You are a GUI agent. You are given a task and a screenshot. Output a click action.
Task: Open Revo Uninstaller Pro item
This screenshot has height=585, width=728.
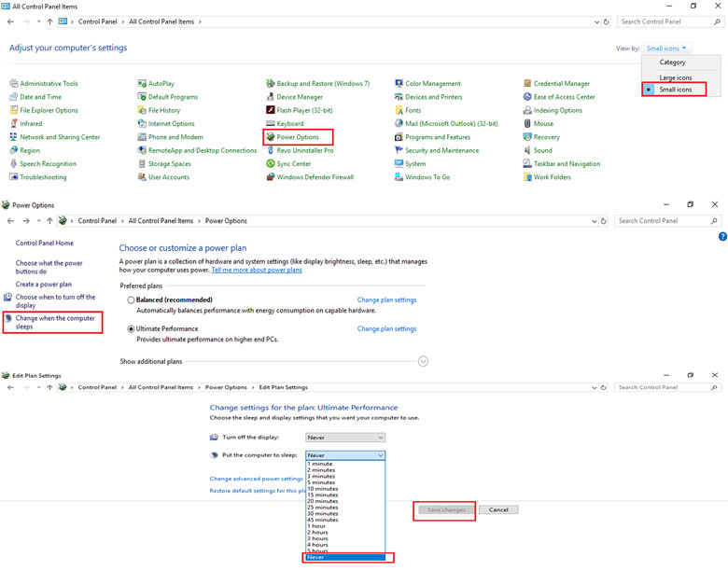(304, 150)
